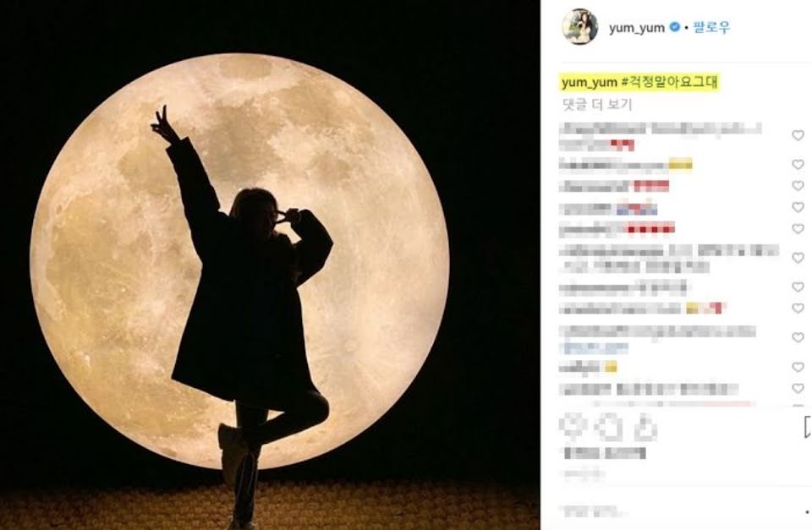Tap heart beside fifth comment with red dotted emoji

click(798, 228)
